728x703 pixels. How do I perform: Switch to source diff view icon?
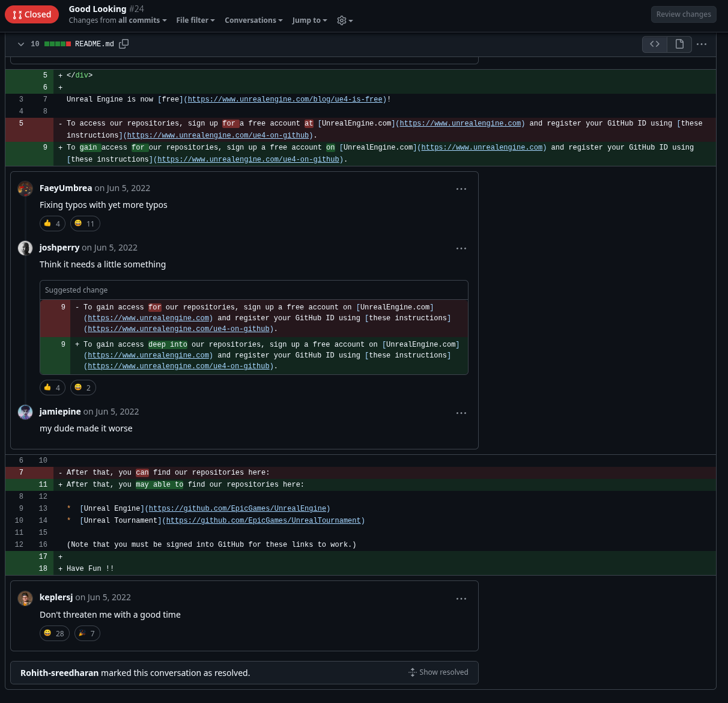click(655, 44)
